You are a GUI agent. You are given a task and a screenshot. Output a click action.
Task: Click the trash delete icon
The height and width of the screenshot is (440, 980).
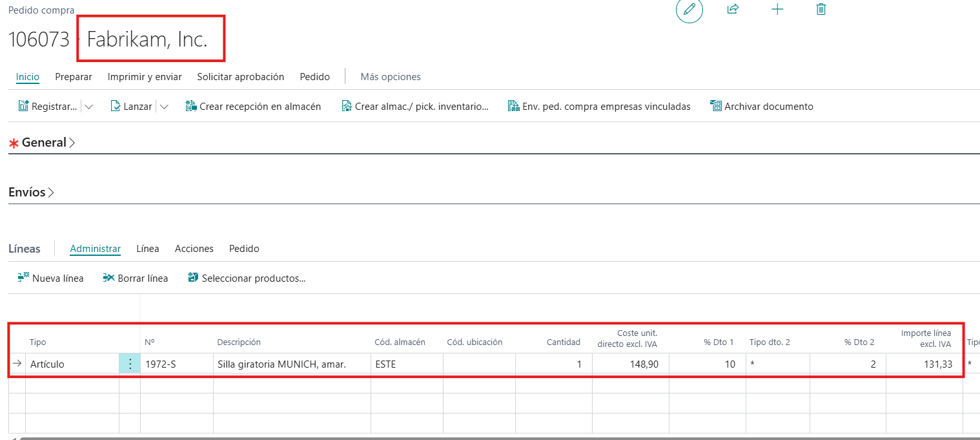tap(821, 9)
